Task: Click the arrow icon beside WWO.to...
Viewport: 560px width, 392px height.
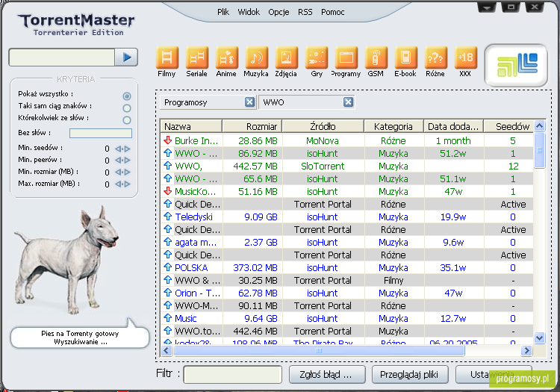Action: [168, 331]
